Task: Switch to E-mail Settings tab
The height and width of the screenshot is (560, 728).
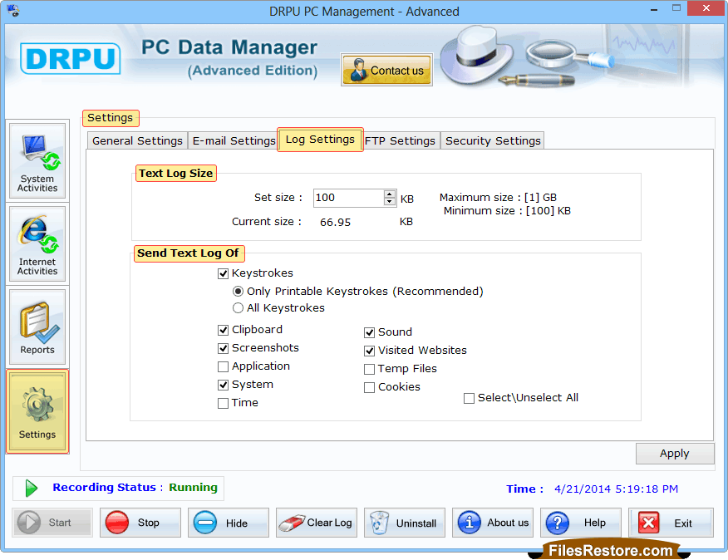Action: [x=234, y=140]
